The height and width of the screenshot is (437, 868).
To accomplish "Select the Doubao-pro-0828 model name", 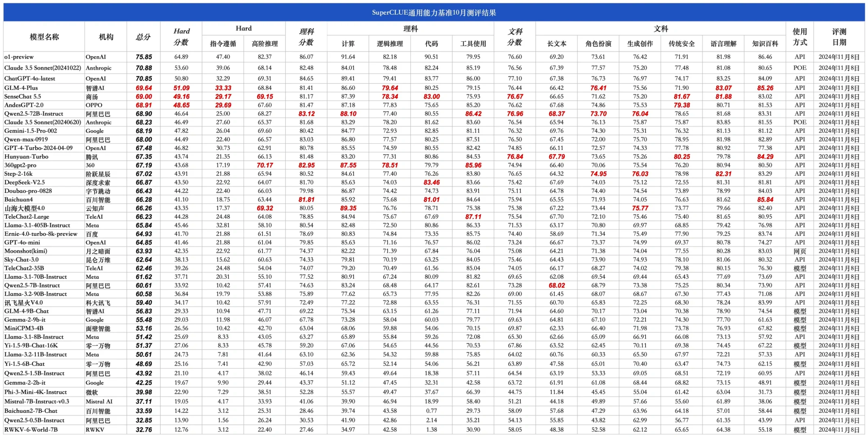I will click(x=28, y=191).
